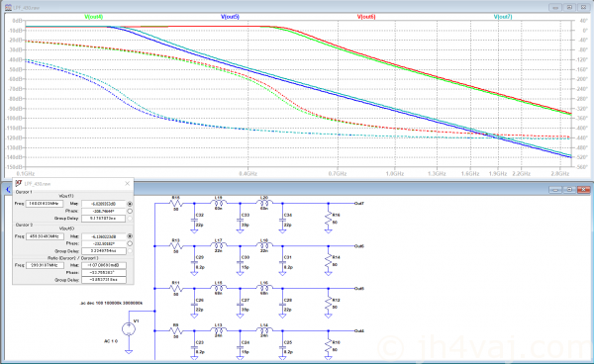The image size is (594, 364).
Task: Select capacitor C29 symbol
Action: pos(194,262)
